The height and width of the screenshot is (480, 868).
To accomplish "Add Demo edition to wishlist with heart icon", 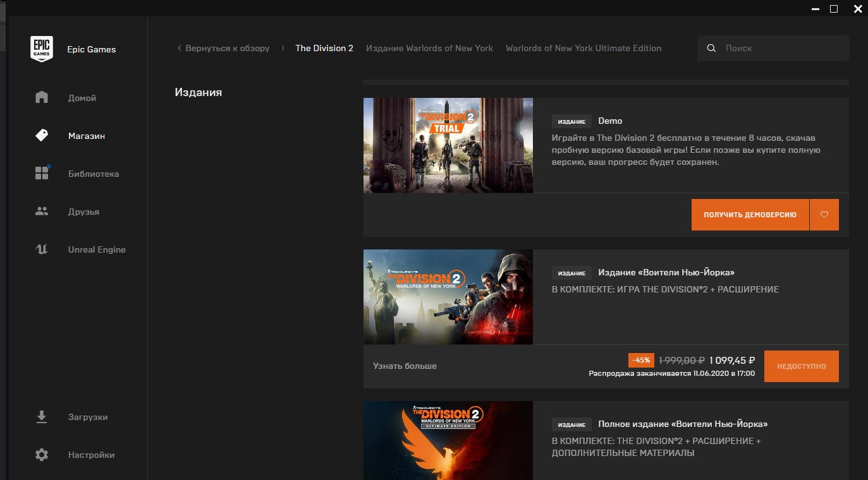I will click(x=824, y=215).
